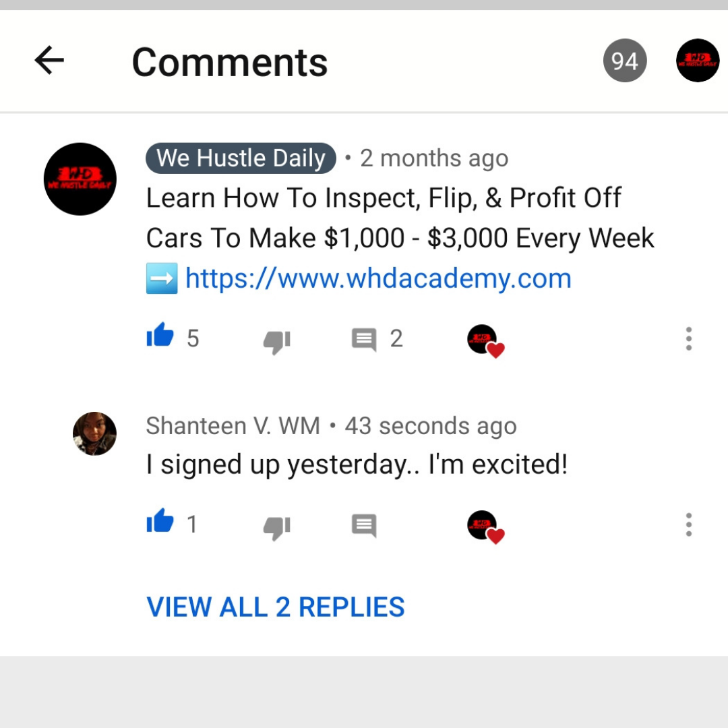The image size is (728, 728).
Task: Dislike the We Hustle Daily comment
Action: pyautogui.click(x=277, y=342)
